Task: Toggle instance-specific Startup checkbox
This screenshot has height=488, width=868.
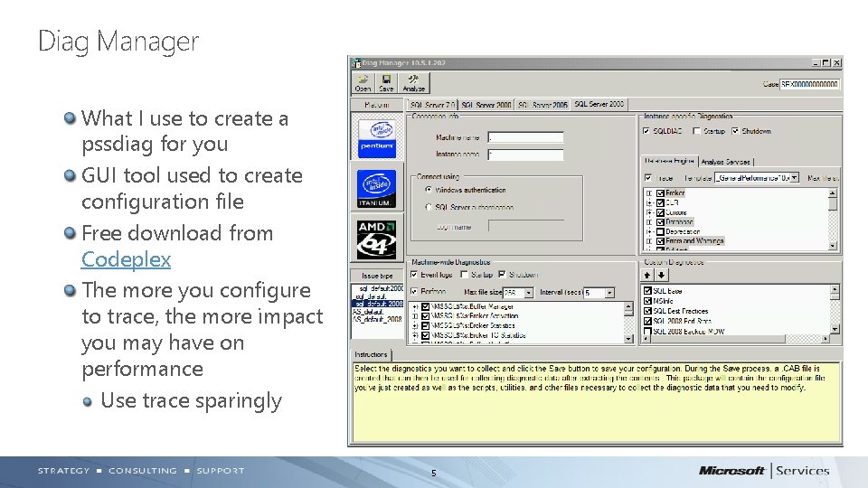Action: [697, 131]
